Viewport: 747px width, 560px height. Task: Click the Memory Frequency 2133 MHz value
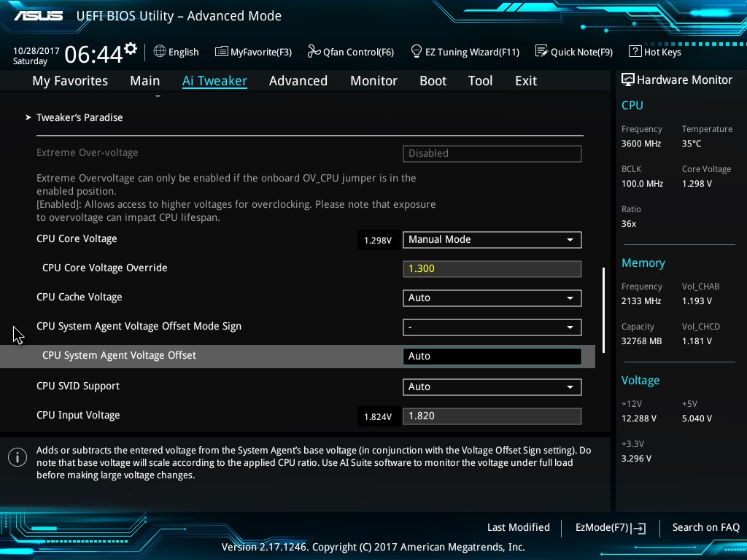tap(640, 301)
